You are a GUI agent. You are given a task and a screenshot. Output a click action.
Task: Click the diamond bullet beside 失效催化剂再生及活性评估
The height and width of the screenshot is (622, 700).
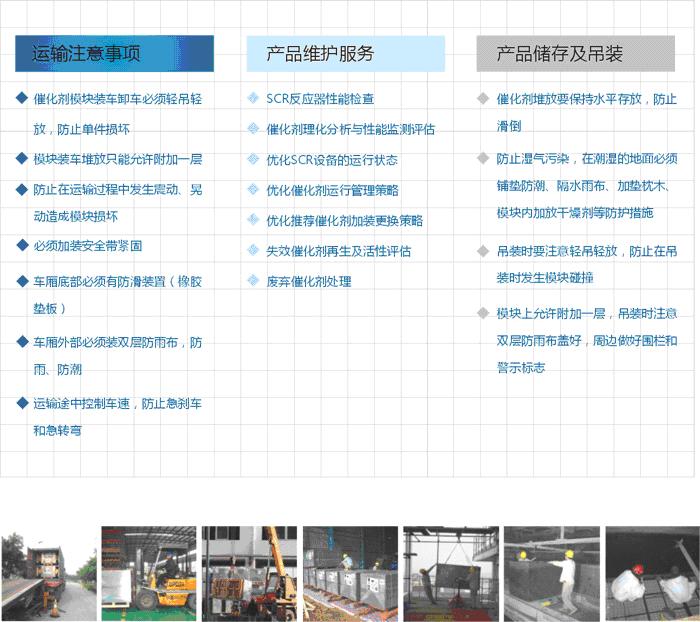click(x=254, y=250)
